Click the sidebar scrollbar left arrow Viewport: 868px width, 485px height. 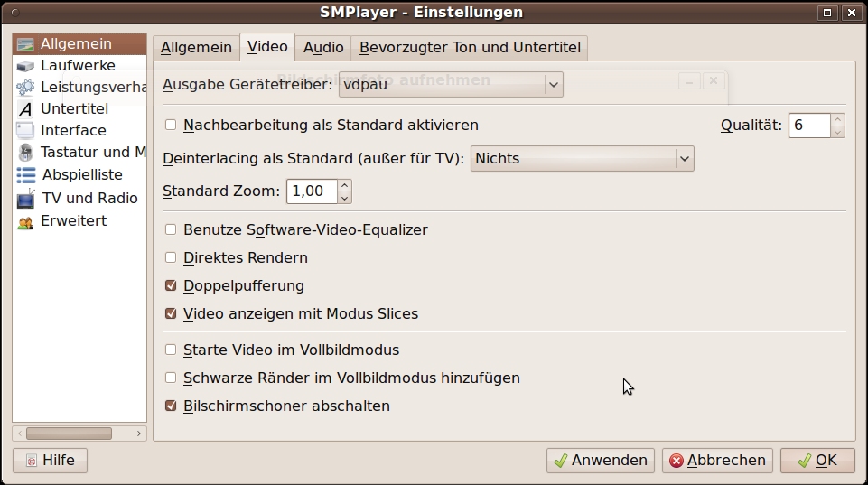tap(20, 434)
